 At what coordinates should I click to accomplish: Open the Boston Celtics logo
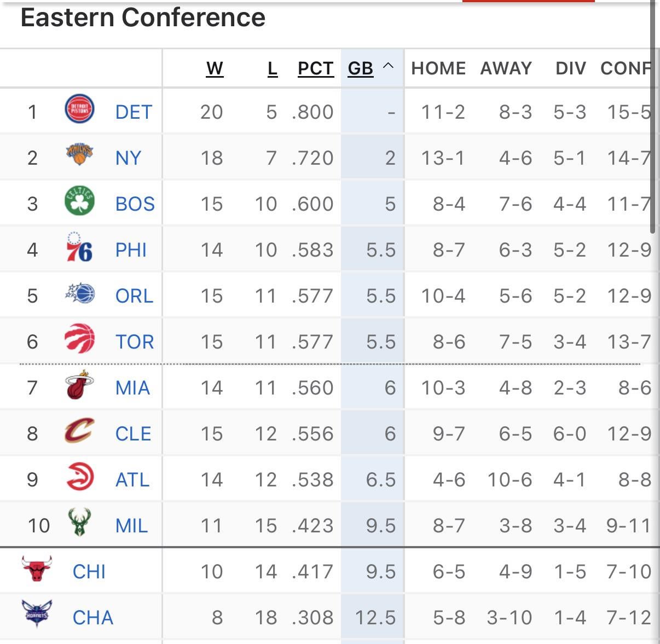[x=79, y=201]
